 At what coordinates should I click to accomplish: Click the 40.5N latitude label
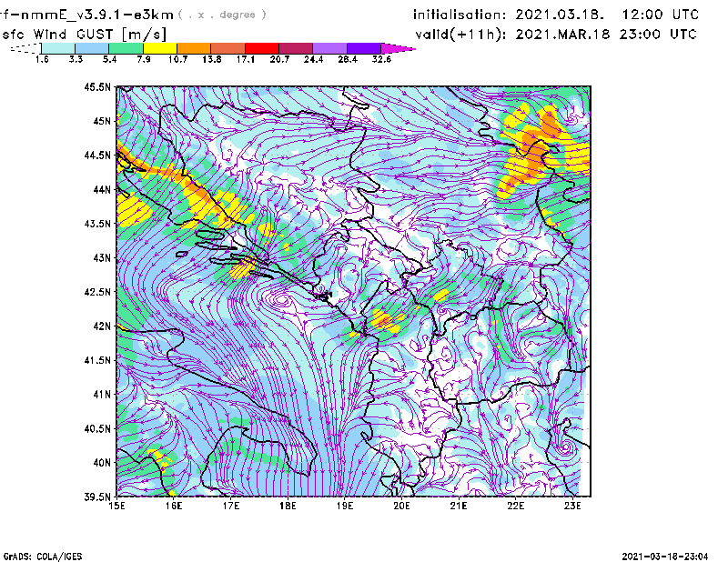(x=97, y=428)
